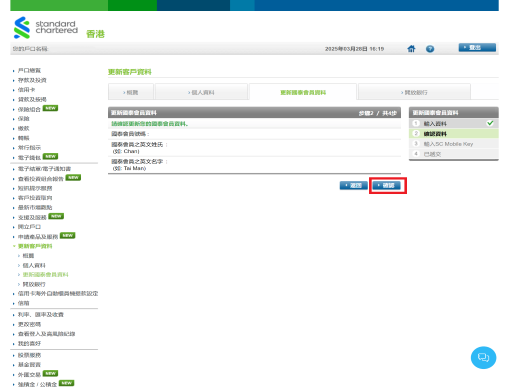
Task: Expand 信用卡 sidebar item
Action: [26, 90]
